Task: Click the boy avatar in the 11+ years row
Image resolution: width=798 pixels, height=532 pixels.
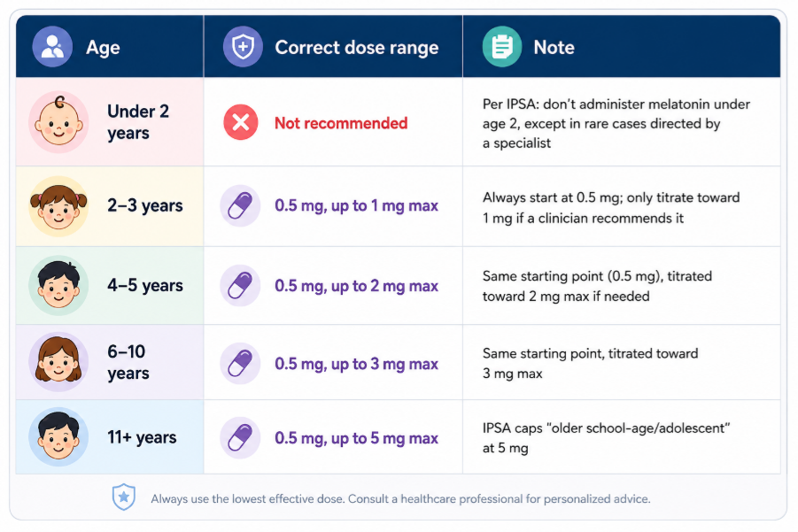Action: pyautogui.click(x=58, y=437)
